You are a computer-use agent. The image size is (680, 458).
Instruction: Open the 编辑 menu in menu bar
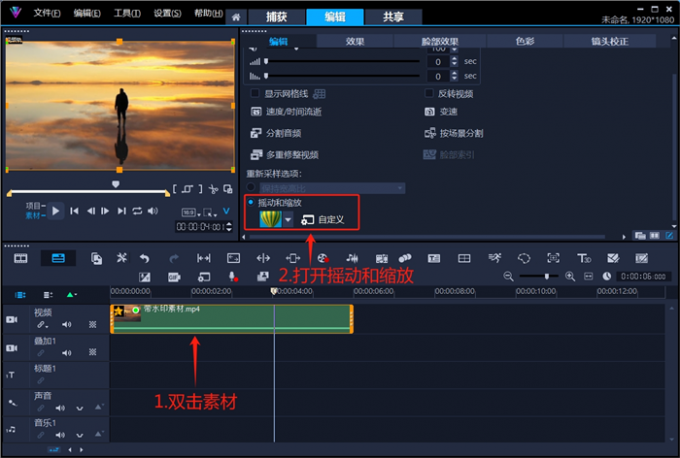[87, 13]
